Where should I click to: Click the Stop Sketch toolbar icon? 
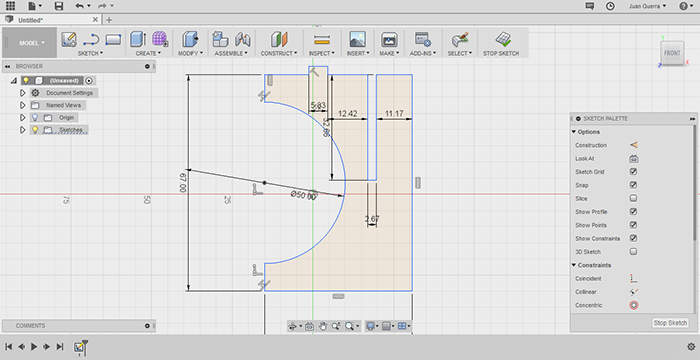coord(503,39)
